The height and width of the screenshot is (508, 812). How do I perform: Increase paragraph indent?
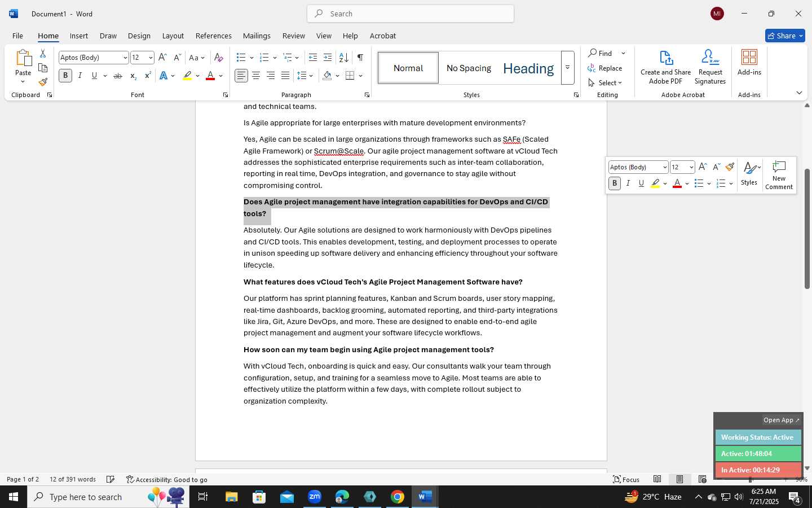[328, 57]
